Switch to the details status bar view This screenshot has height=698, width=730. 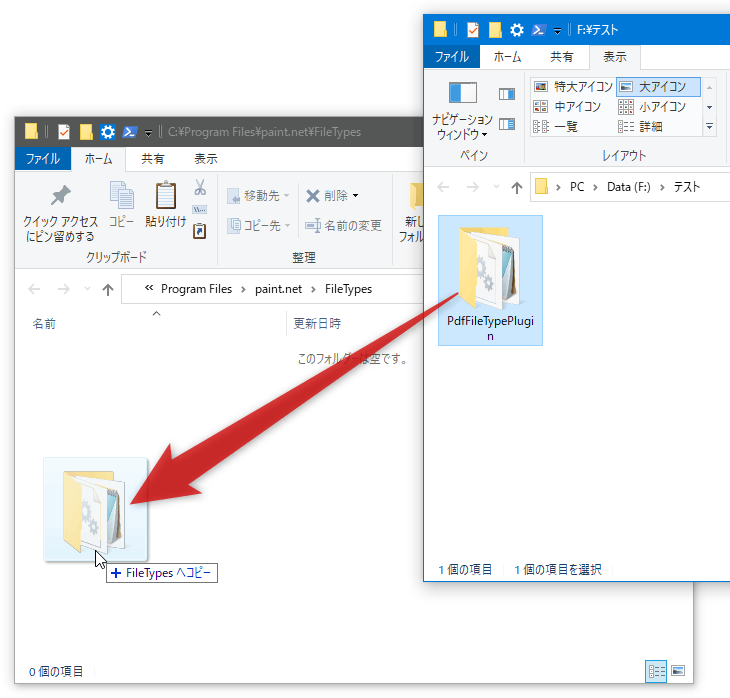[656, 671]
